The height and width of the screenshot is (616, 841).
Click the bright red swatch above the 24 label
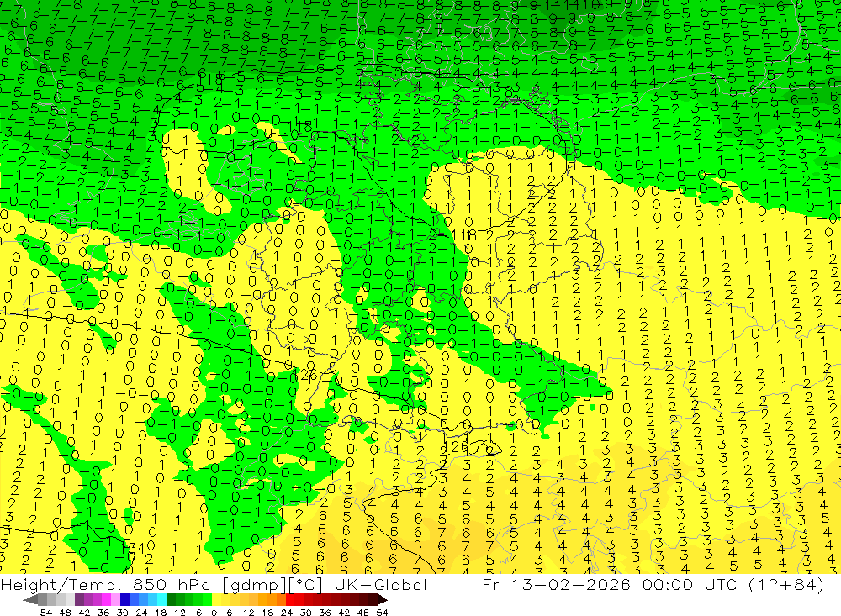point(290,600)
